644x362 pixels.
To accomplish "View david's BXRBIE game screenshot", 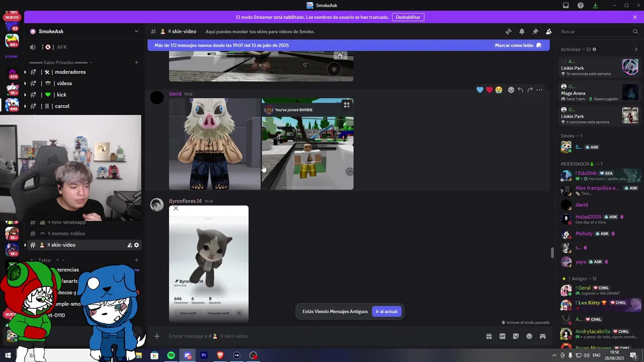I will pos(307,144).
